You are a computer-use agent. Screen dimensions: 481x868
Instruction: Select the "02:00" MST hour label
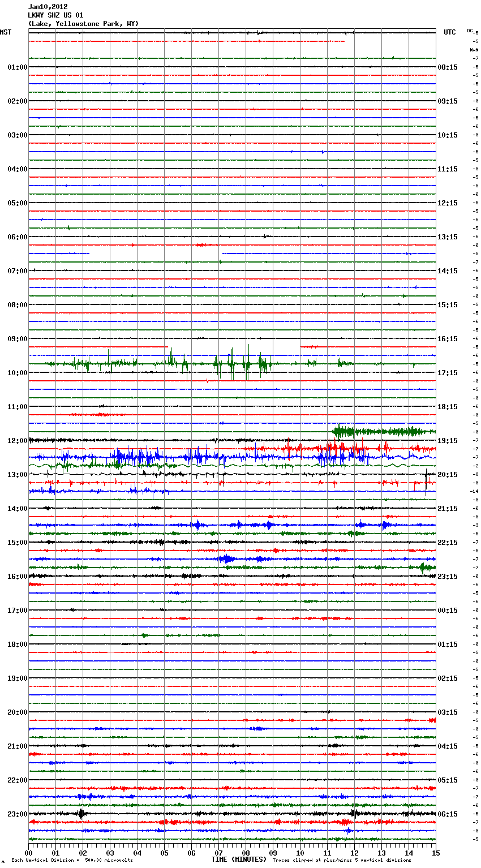coord(18,101)
